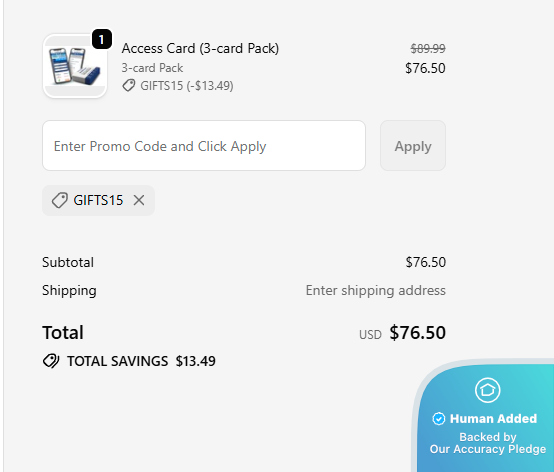Click the discount tag icon beside GIFTS15 (-$13.49)
Image resolution: width=554 pixels, height=472 pixels.
pyautogui.click(x=129, y=85)
